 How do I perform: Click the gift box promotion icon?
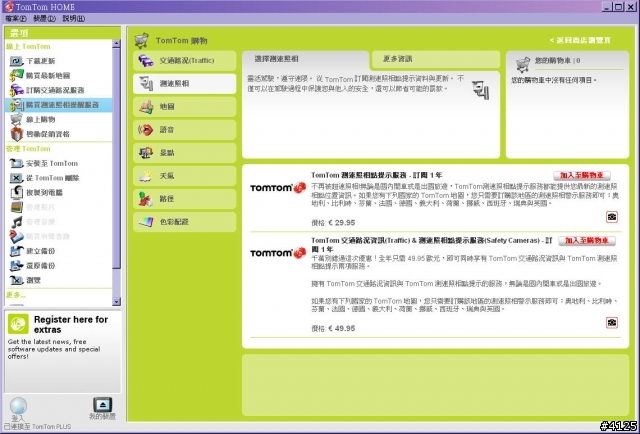pos(17,134)
